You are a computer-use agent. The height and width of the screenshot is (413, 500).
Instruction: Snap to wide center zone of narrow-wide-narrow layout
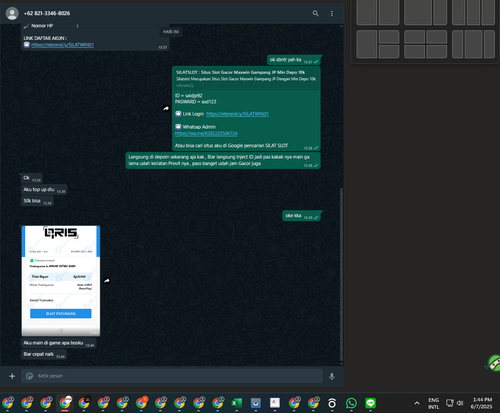click(473, 44)
